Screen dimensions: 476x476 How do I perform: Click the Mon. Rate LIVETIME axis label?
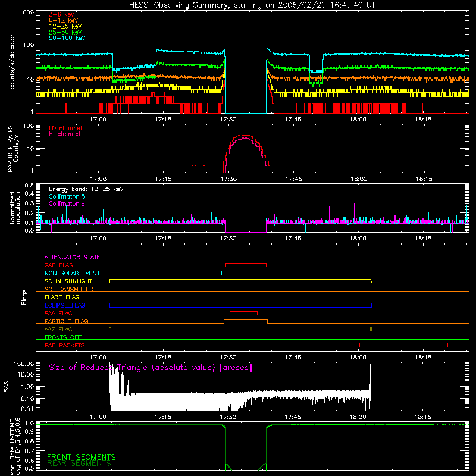pyautogui.click(x=15, y=447)
